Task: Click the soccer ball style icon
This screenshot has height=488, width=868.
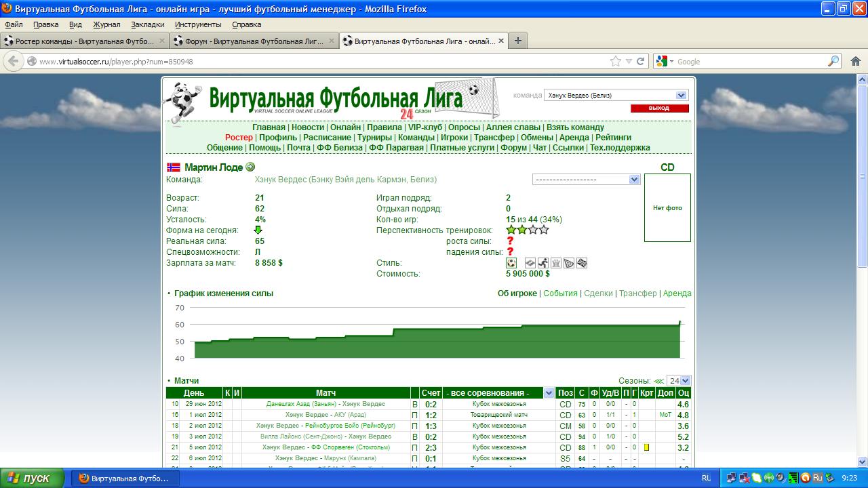Action: pyautogui.click(x=511, y=263)
